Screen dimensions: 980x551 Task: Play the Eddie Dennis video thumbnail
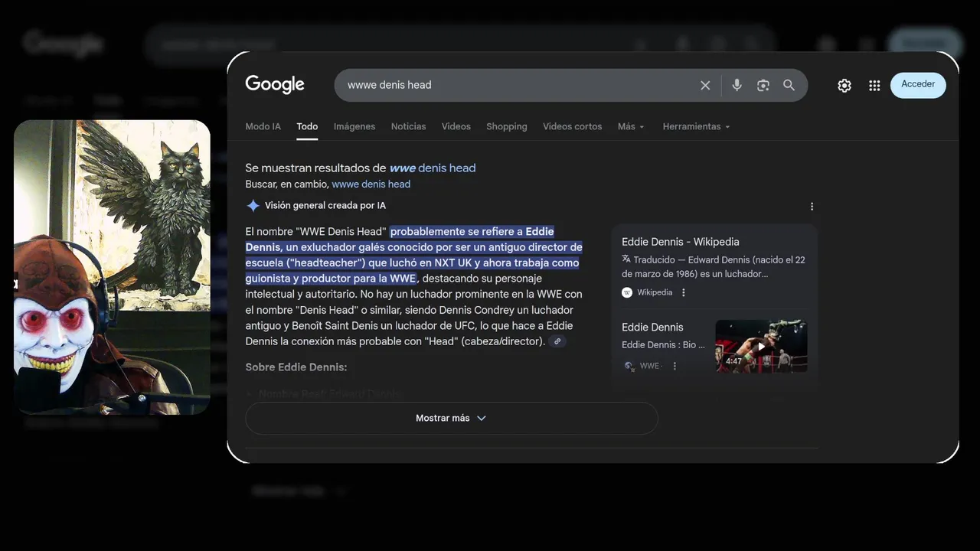(761, 346)
